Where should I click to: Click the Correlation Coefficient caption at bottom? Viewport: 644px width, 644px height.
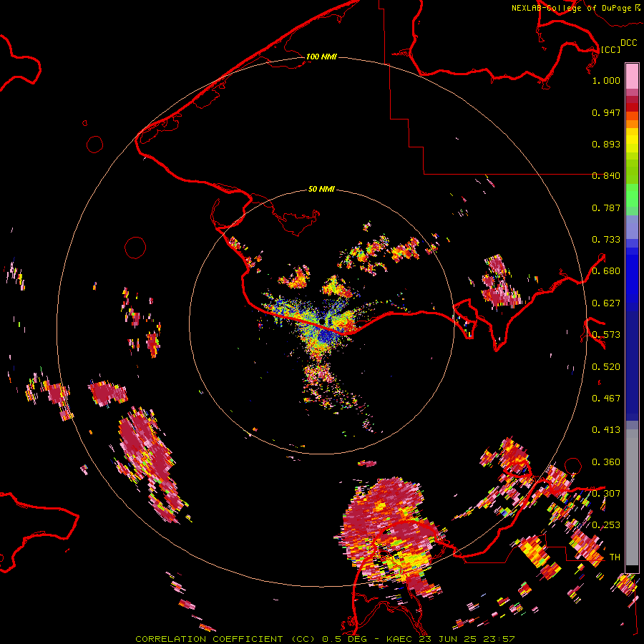click(x=325, y=639)
